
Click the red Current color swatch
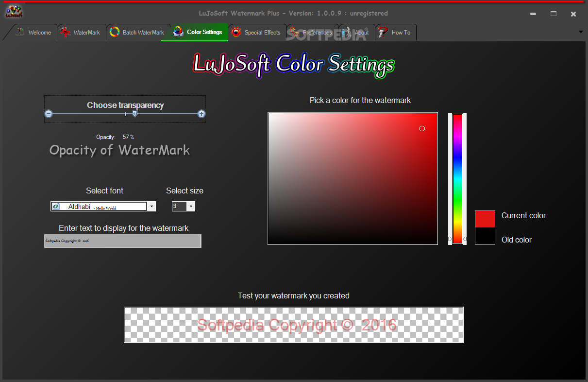(485, 219)
